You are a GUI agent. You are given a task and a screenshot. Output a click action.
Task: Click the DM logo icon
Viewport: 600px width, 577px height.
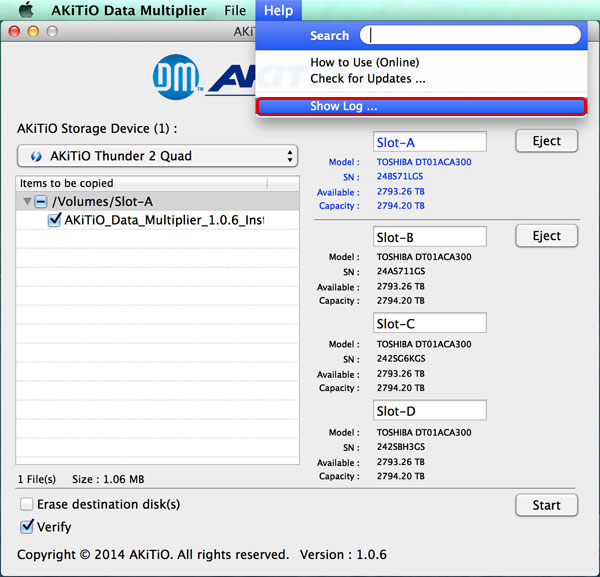(177, 75)
